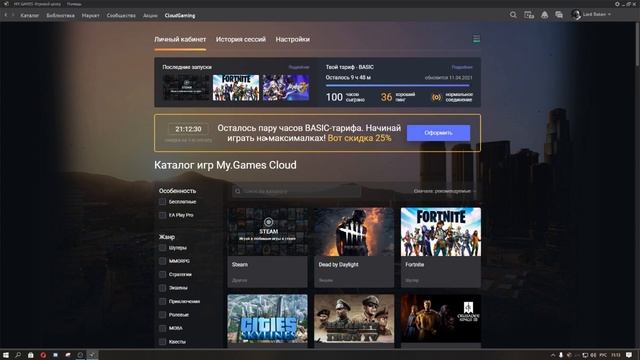Click the connection quality signal icon

436,97
